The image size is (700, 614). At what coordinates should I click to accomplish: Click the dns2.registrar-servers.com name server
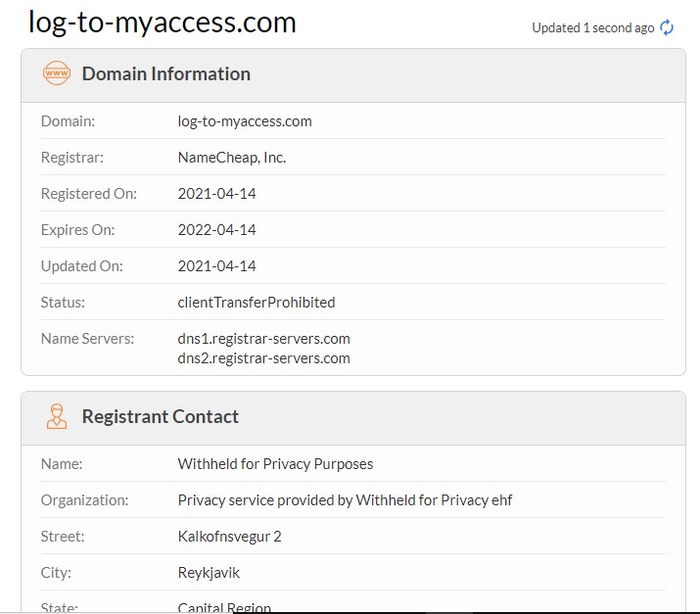click(x=263, y=358)
